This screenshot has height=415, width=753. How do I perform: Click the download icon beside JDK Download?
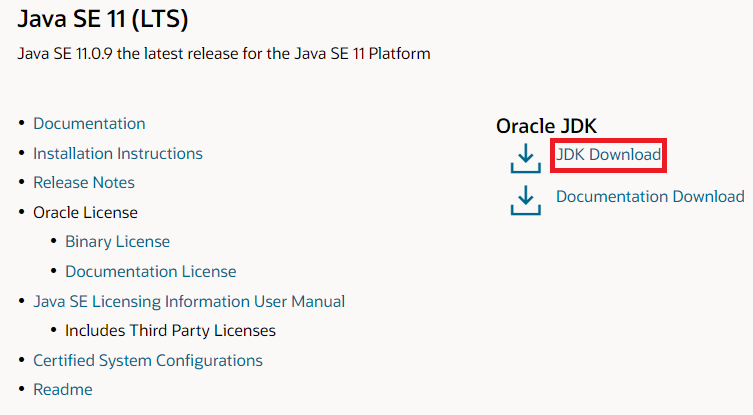tap(525, 158)
